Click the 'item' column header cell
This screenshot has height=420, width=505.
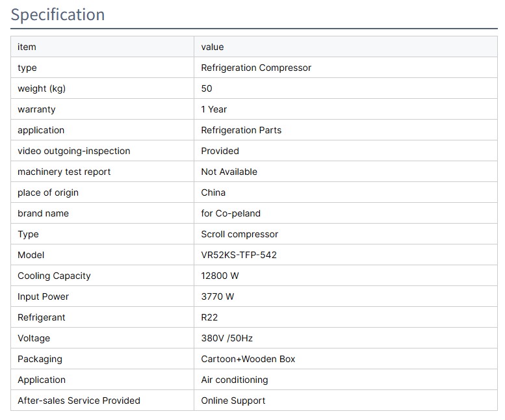27,47
